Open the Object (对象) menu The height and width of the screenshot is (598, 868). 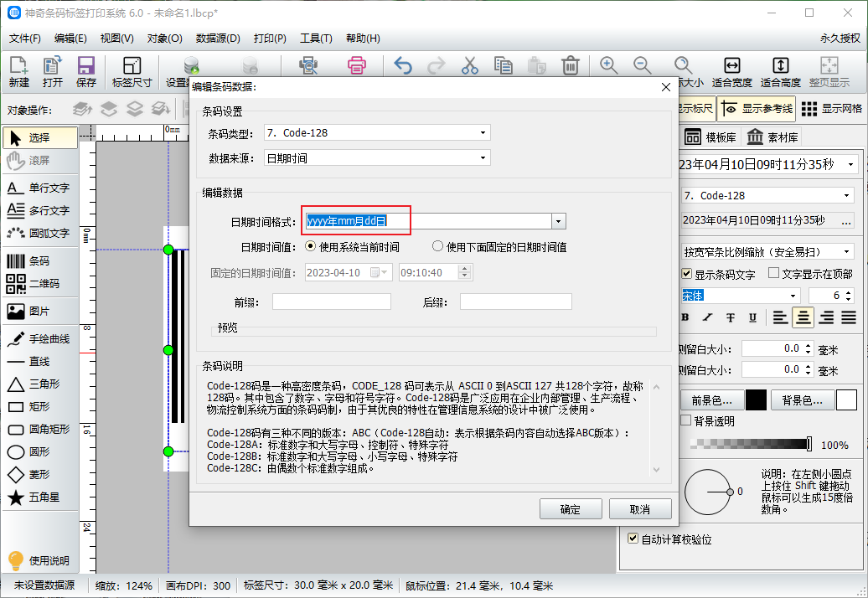click(164, 39)
